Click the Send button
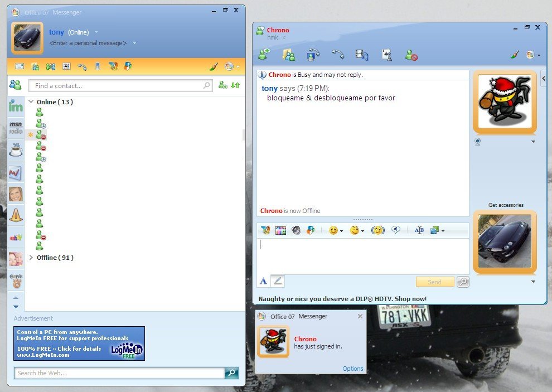Image resolution: width=552 pixels, height=392 pixels. pos(434,282)
